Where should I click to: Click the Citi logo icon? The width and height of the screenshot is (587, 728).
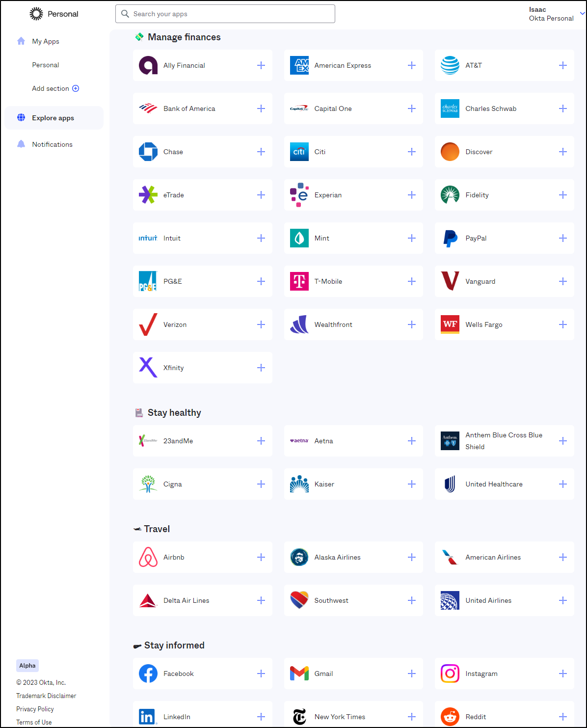(x=299, y=152)
